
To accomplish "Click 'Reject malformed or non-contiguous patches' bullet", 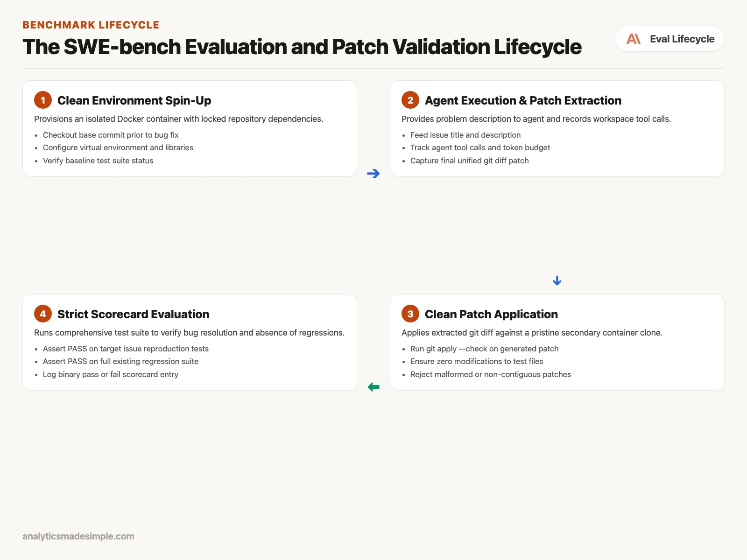I will tap(491, 374).
